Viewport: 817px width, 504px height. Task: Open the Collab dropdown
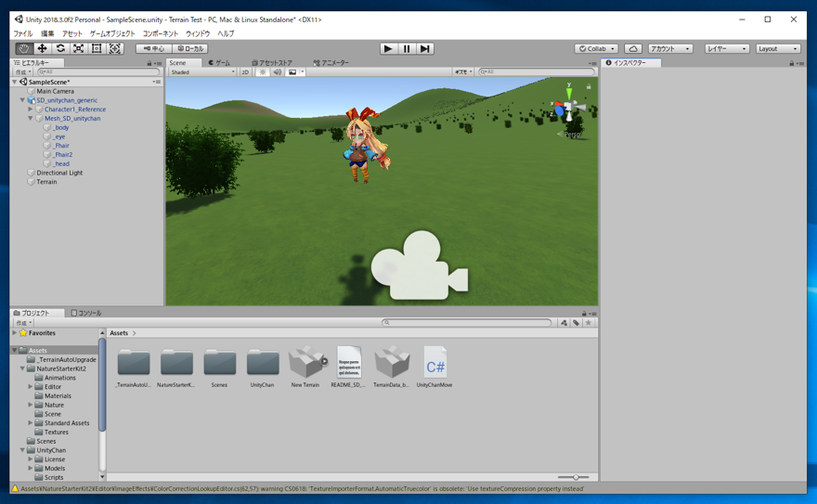(x=597, y=48)
